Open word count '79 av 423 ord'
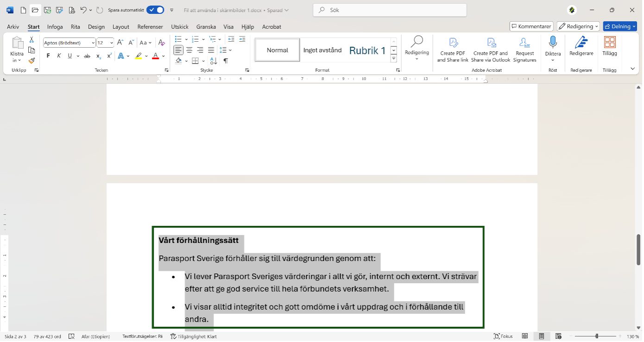The height and width of the screenshot is (342, 644). [48, 336]
